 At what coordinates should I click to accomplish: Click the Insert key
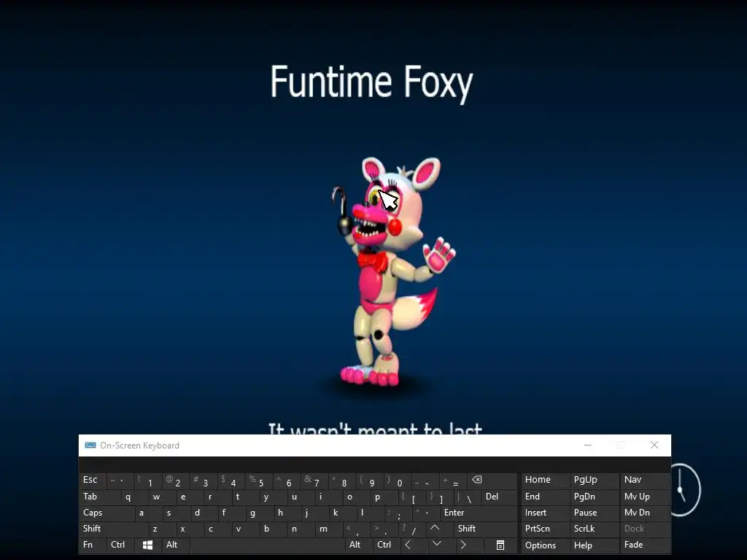point(544,513)
